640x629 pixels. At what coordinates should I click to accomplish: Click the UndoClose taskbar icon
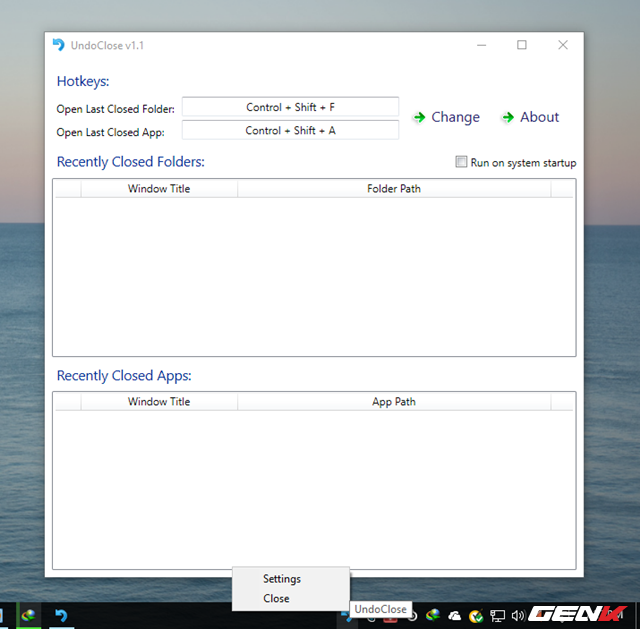pyautogui.click(x=61, y=616)
